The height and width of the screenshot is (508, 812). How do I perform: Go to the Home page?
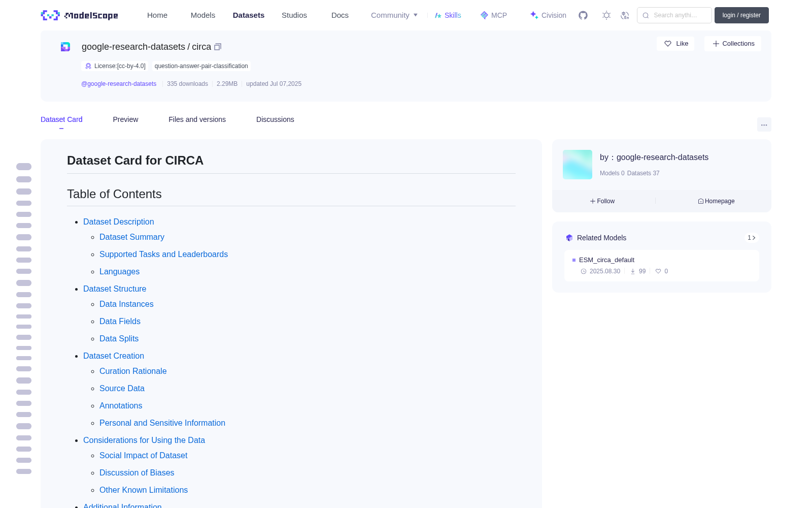tap(157, 15)
